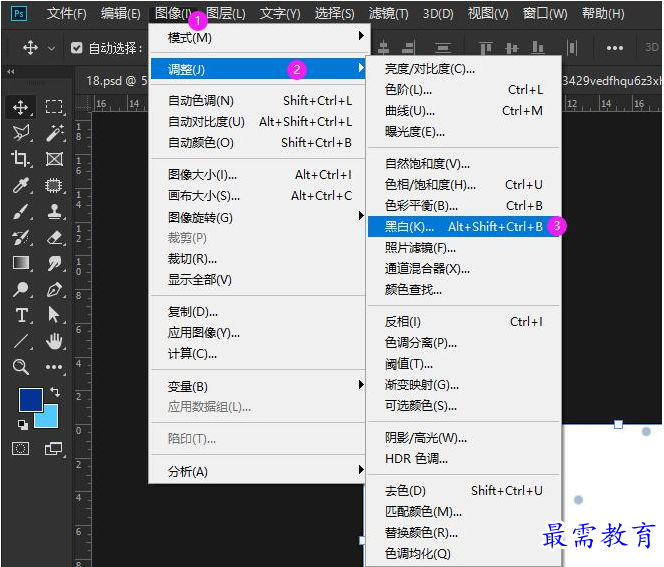Toggle the 自动选择 checkbox
Viewport: 664px width, 567px height.
click(x=77, y=48)
